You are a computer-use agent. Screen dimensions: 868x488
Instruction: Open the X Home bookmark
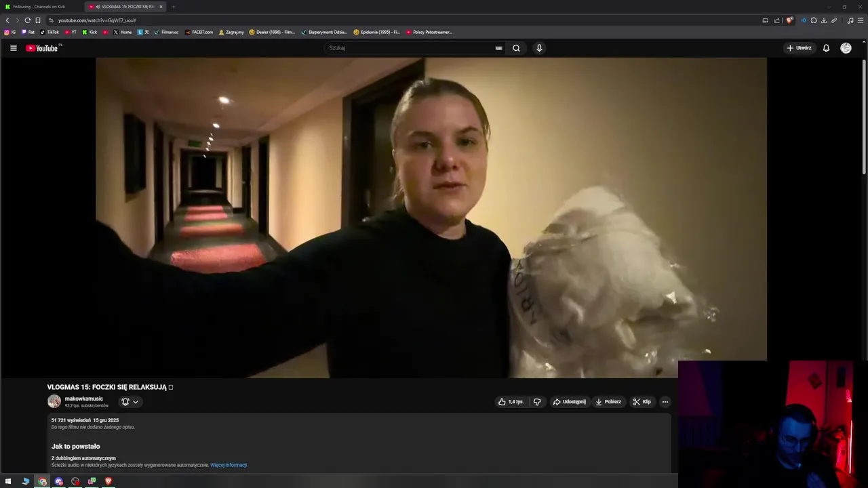pos(122,32)
